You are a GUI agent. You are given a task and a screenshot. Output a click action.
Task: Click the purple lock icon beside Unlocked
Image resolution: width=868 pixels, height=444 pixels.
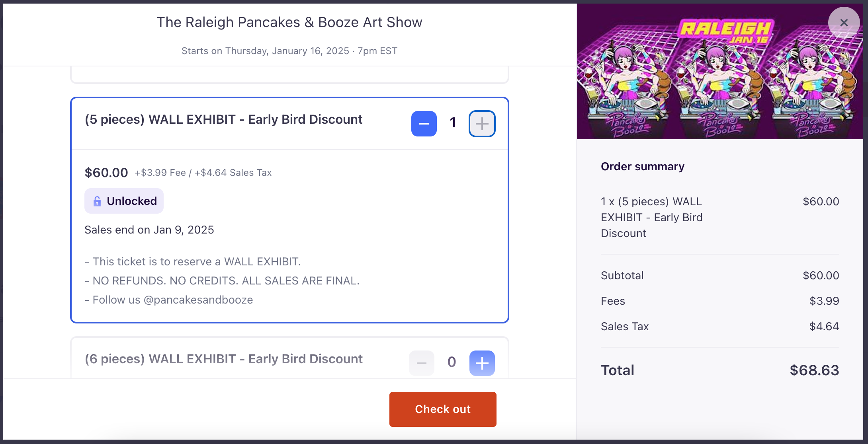97,201
